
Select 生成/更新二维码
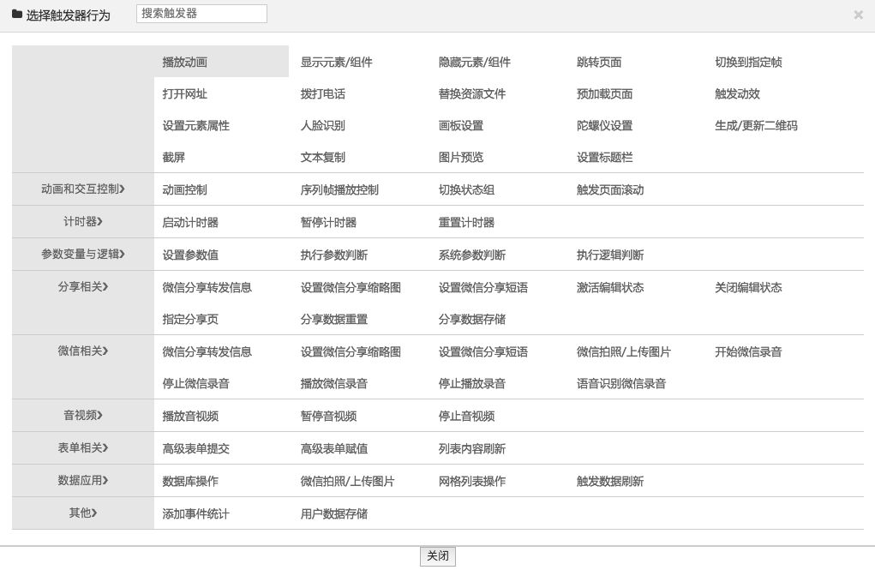click(756, 125)
